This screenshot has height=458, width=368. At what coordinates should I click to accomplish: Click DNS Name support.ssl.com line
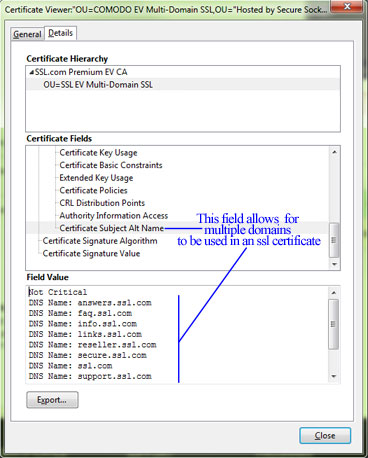(x=90, y=376)
